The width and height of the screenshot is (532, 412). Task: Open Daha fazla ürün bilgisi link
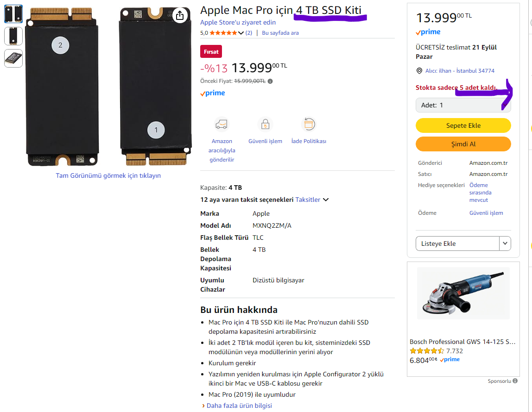point(239,406)
